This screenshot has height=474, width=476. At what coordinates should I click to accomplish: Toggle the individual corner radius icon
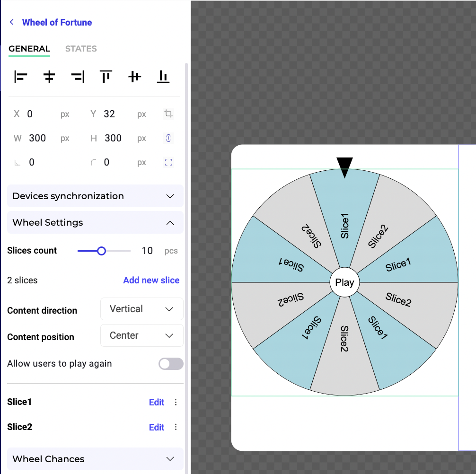tap(168, 162)
